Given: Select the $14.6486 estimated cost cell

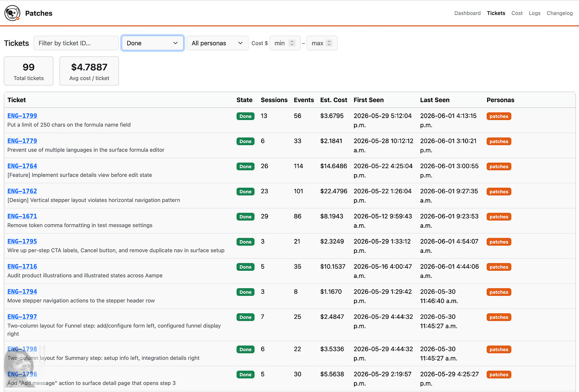Looking at the screenshot, I should coord(334,166).
